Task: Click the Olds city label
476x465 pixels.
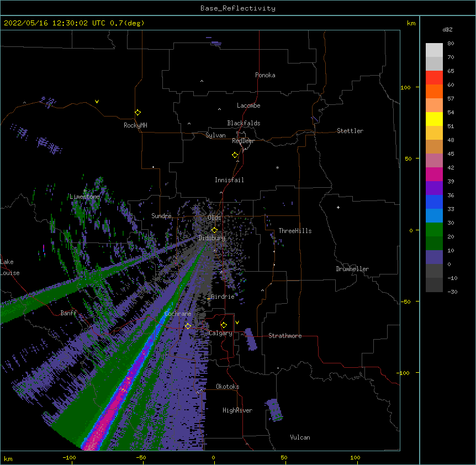Action: (214, 218)
